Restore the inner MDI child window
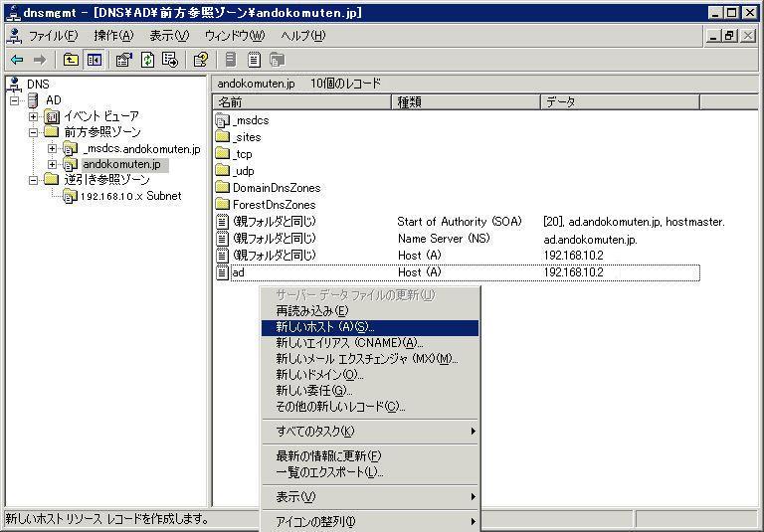The height and width of the screenshot is (532, 764). pyautogui.click(x=729, y=36)
